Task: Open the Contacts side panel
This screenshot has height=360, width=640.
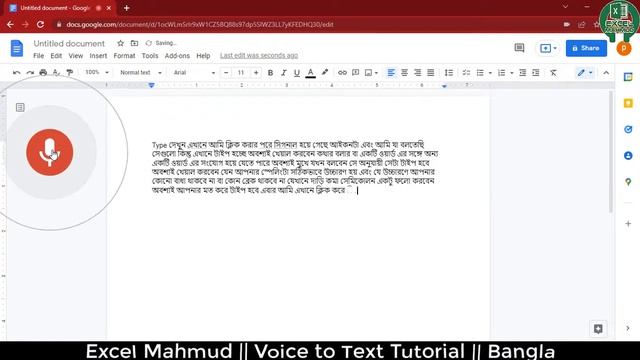Action: [628, 156]
